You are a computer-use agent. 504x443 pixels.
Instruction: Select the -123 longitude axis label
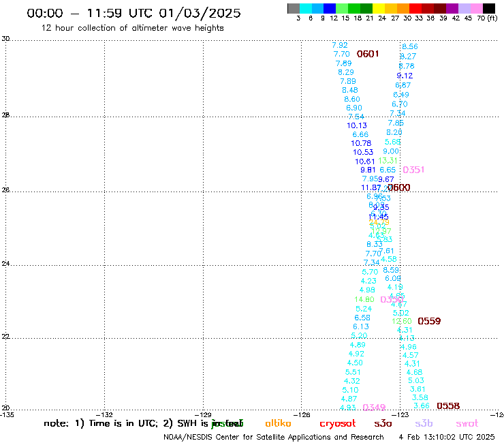coord(400,414)
